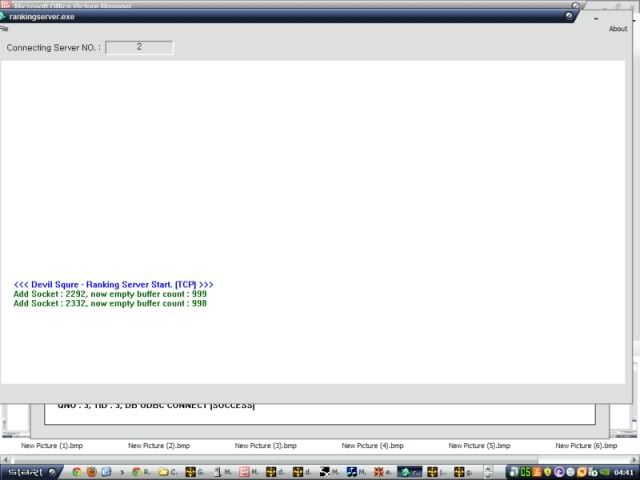640x480 pixels.
Task: Launch Firefox from quick launch bar
Action: (91, 471)
